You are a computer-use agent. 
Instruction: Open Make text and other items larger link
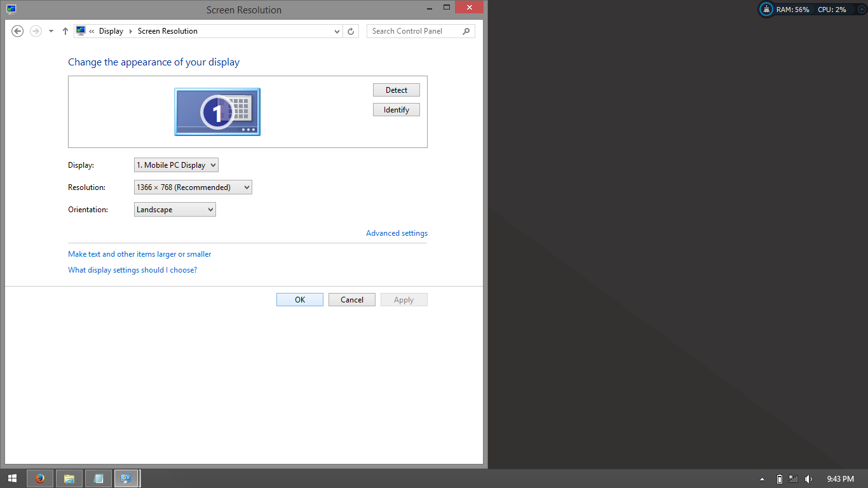[140, 254]
